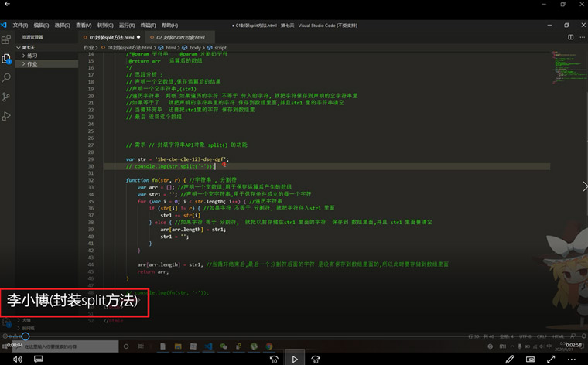Viewport: 588px width, 365px height.
Task: Minimize the VS Code window in the video
Action: (549, 25)
